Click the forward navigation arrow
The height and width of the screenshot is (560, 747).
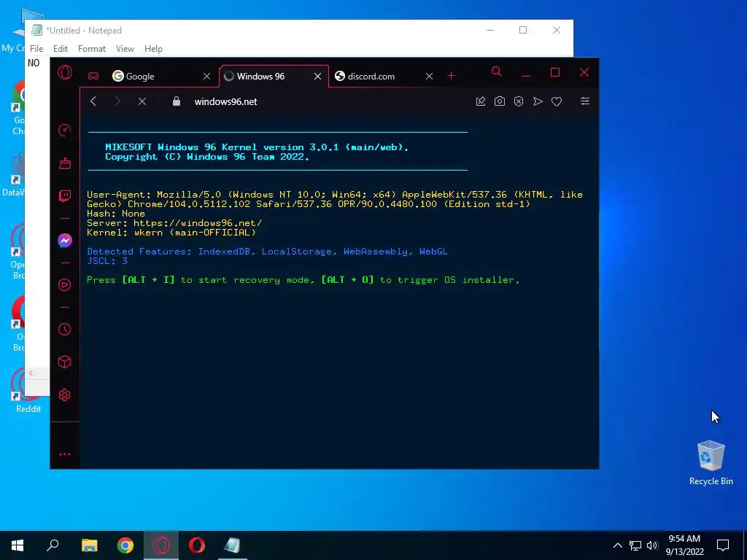[117, 101]
